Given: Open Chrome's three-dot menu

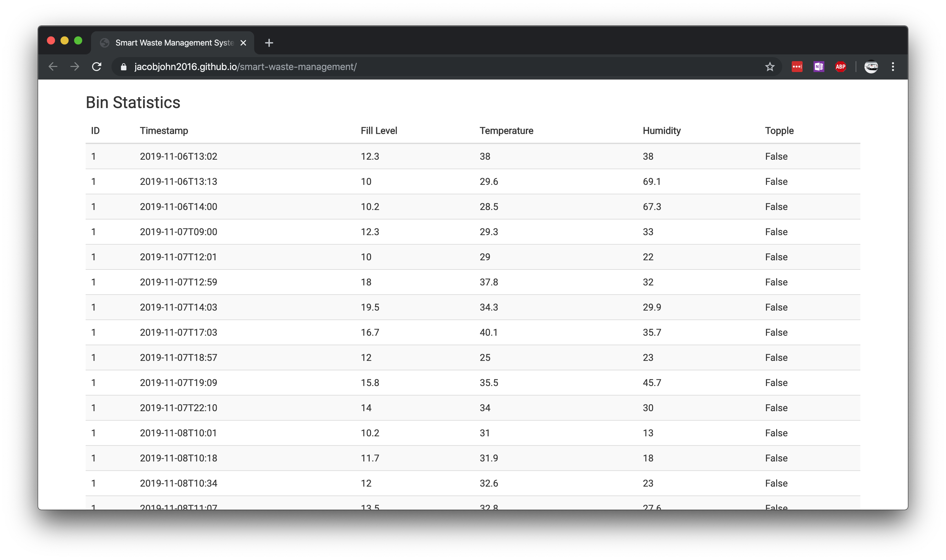Looking at the screenshot, I should point(893,67).
